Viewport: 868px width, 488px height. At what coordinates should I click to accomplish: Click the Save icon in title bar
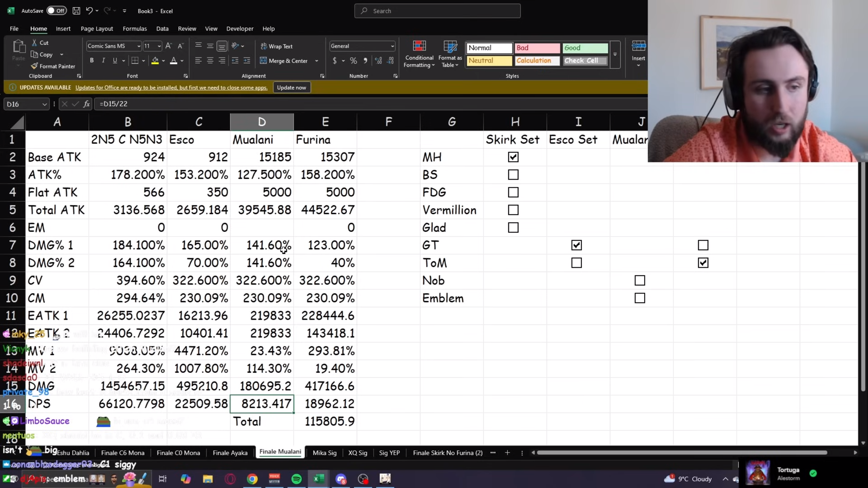tap(76, 11)
